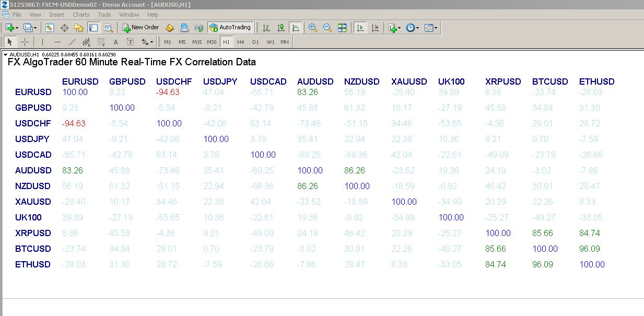Switch to candlestick chart icon
Image resolution: width=644 pixels, height=316 pixels.
[281, 28]
